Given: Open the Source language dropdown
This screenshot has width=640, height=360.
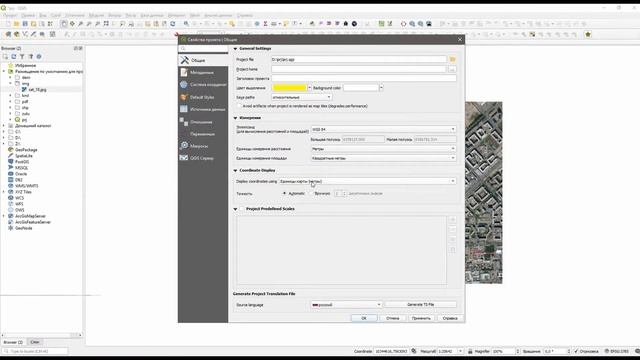Looking at the screenshot, I should 346,305.
